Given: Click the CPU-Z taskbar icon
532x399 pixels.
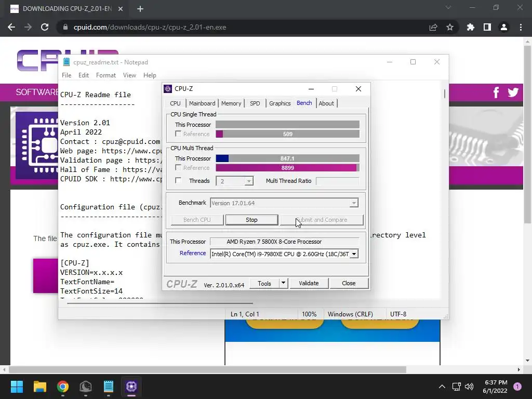Looking at the screenshot, I should (131, 387).
